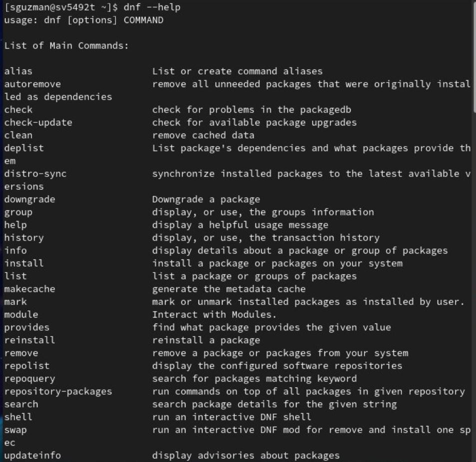476x462 pixels.
Task: Click the 'autoremove' command name
Action: tap(32, 84)
